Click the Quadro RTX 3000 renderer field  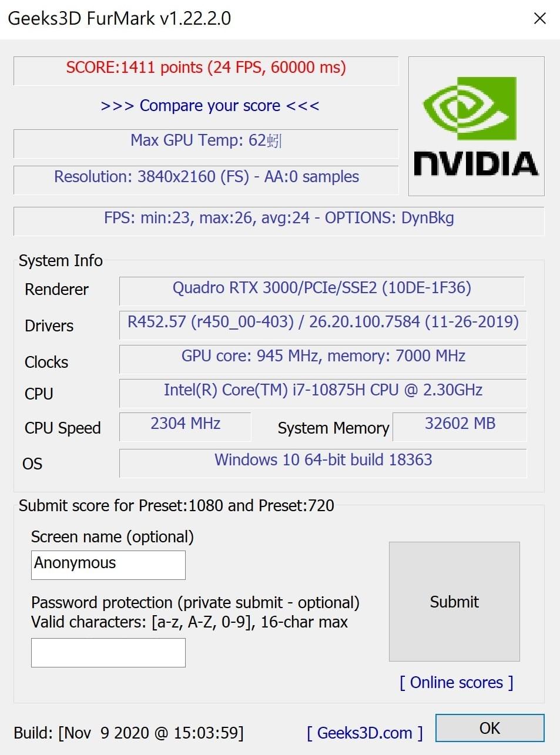click(x=322, y=291)
